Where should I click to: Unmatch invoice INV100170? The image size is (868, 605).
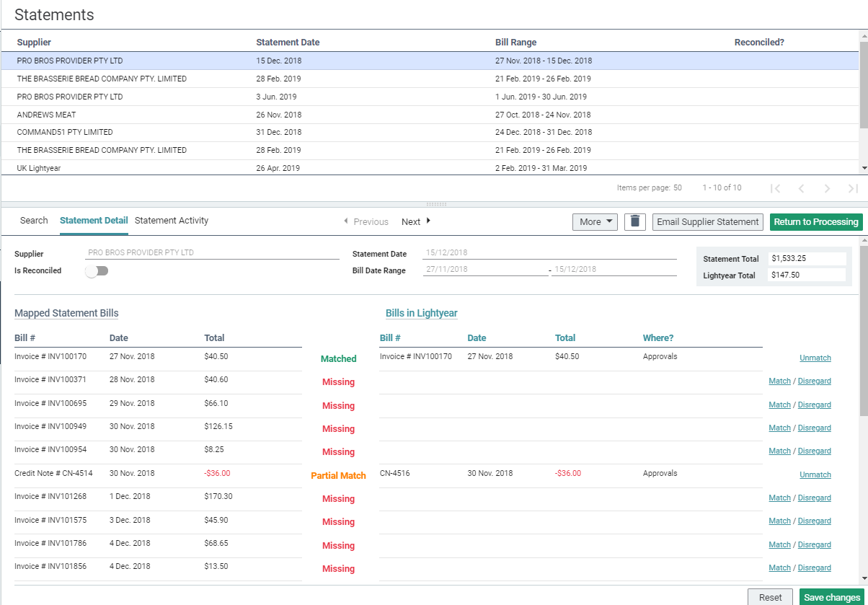tap(815, 358)
